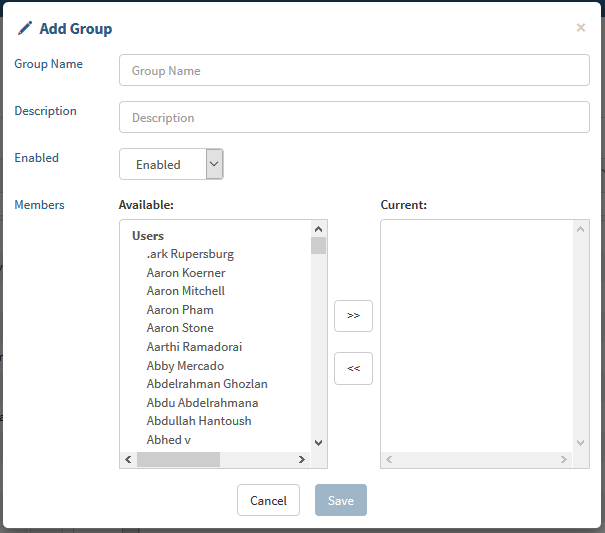This screenshot has width=605, height=533.
Task: Click the Cancel button
Action: [x=268, y=500]
